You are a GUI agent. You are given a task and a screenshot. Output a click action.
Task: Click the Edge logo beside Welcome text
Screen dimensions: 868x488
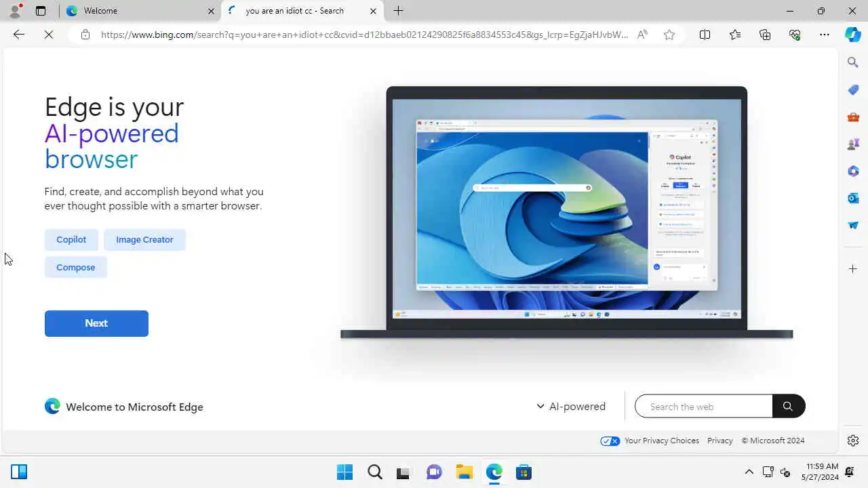click(x=52, y=406)
